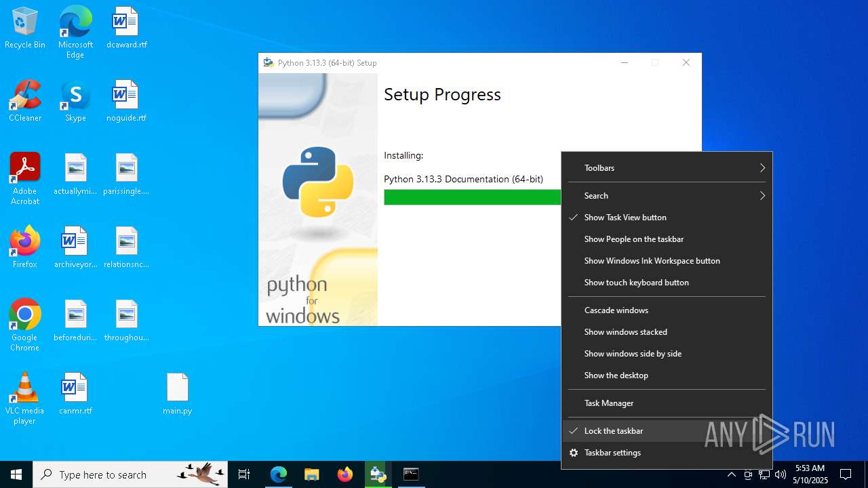The image size is (868, 488).
Task: Choose Cascade windows from context menu
Action: click(x=667, y=310)
